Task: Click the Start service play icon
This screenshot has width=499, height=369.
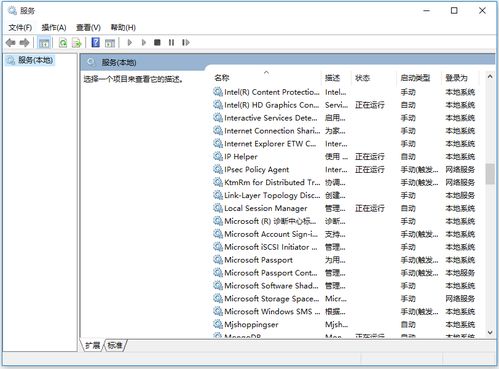Action: (x=130, y=42)
